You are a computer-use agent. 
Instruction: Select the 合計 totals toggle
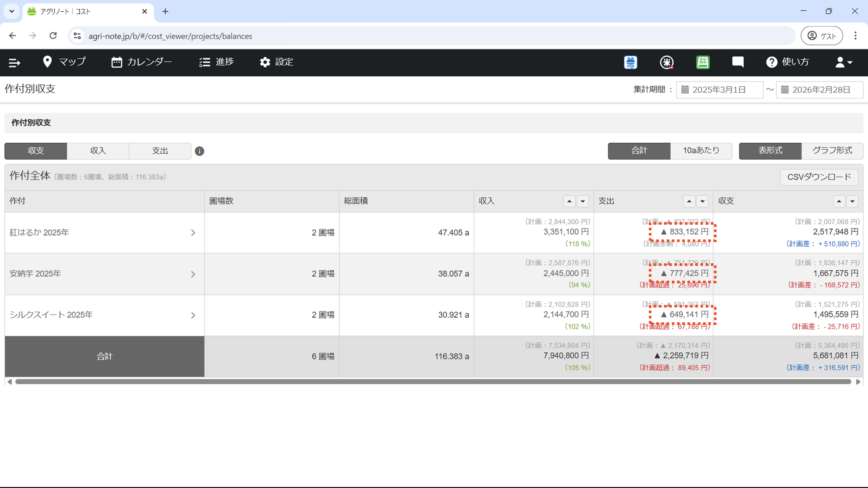click(x=639, y=151)
